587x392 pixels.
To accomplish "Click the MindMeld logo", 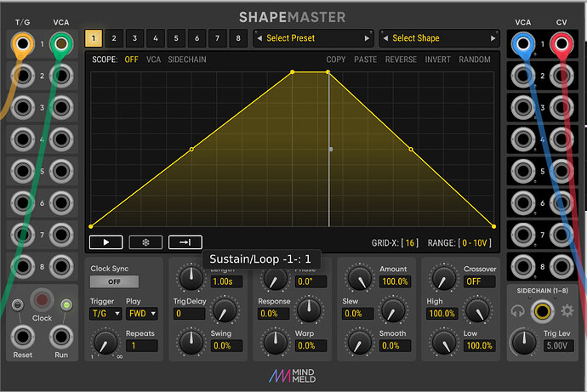I will pos(293,375).
